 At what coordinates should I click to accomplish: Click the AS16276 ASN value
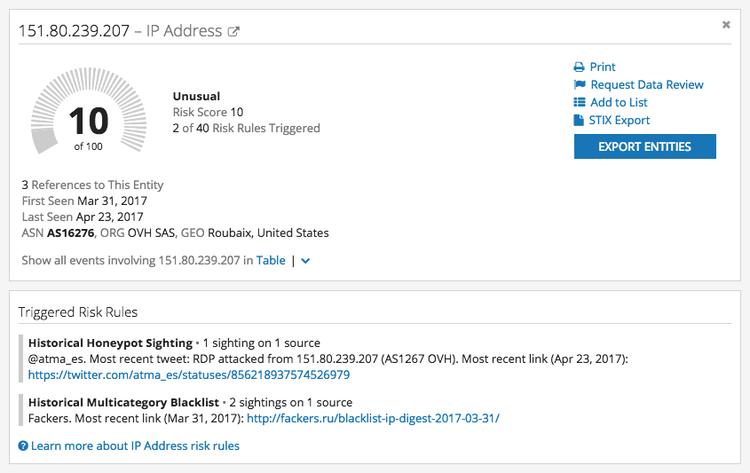[x=70, y=233]
